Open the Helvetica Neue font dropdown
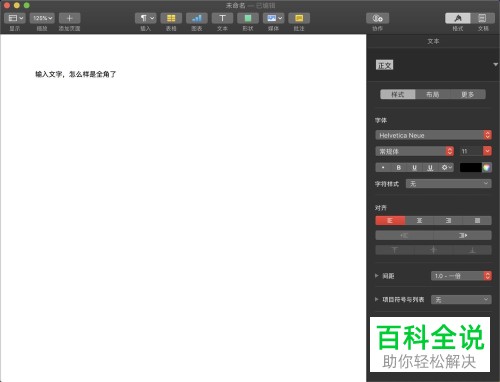 pos(433,135)
